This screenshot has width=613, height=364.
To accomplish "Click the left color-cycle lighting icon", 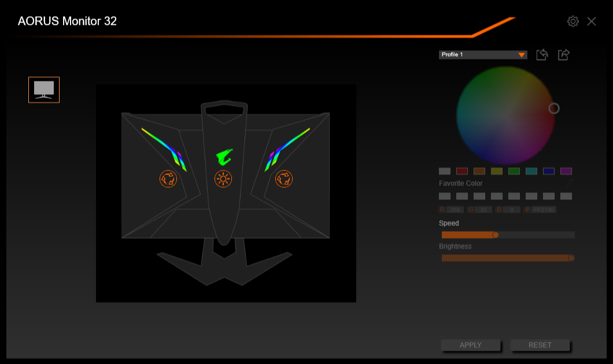I will [168, 179].
